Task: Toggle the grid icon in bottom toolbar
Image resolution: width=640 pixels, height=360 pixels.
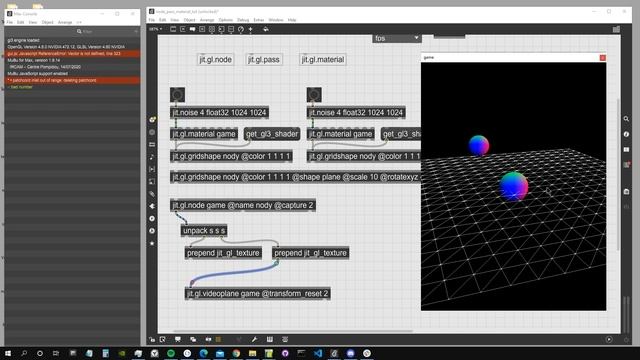Action: (x=218, y=339)
